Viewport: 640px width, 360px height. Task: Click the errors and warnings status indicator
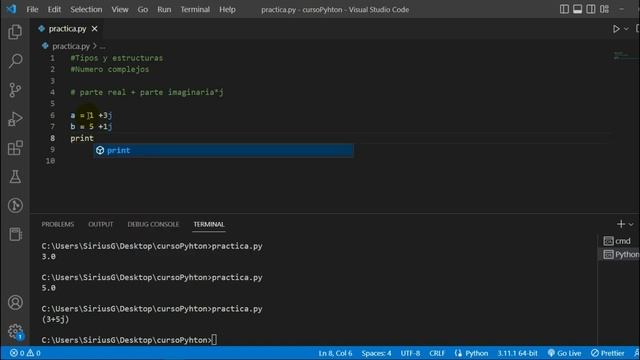click(x=25, y=353)
